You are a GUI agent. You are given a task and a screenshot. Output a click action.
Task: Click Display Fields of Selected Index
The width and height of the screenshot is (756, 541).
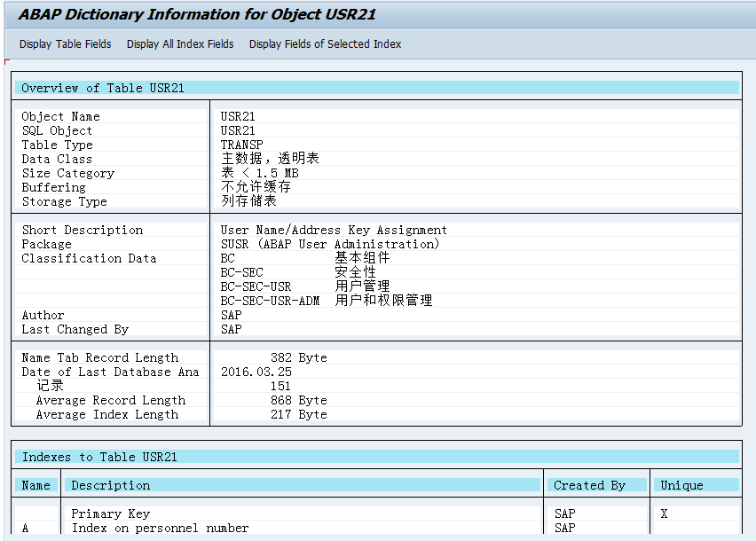pos(325,43)
